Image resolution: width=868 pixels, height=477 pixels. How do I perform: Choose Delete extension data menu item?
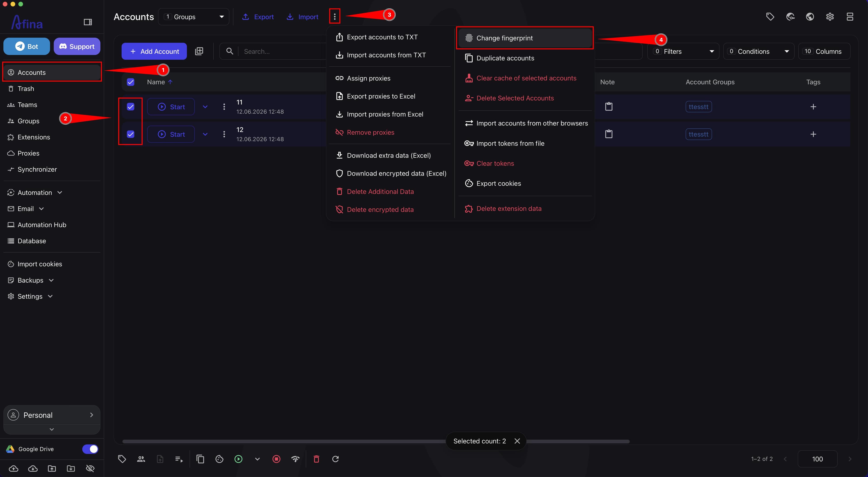[x=525, y=209]
